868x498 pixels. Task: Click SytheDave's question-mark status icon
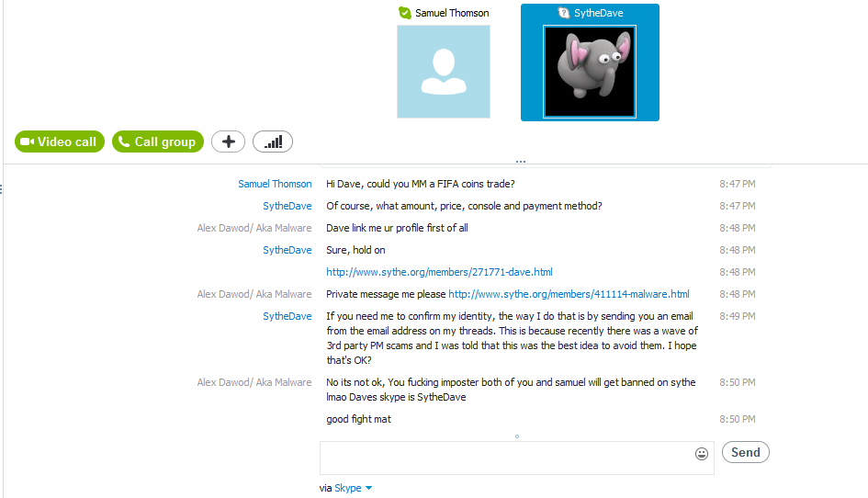[x=564, y=13]
